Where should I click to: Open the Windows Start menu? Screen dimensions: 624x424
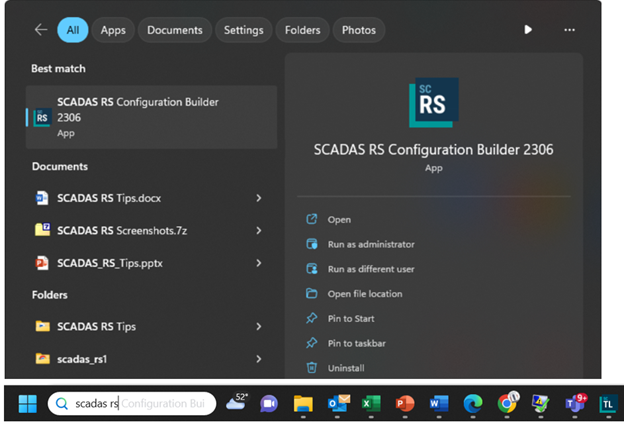point(27,404)
